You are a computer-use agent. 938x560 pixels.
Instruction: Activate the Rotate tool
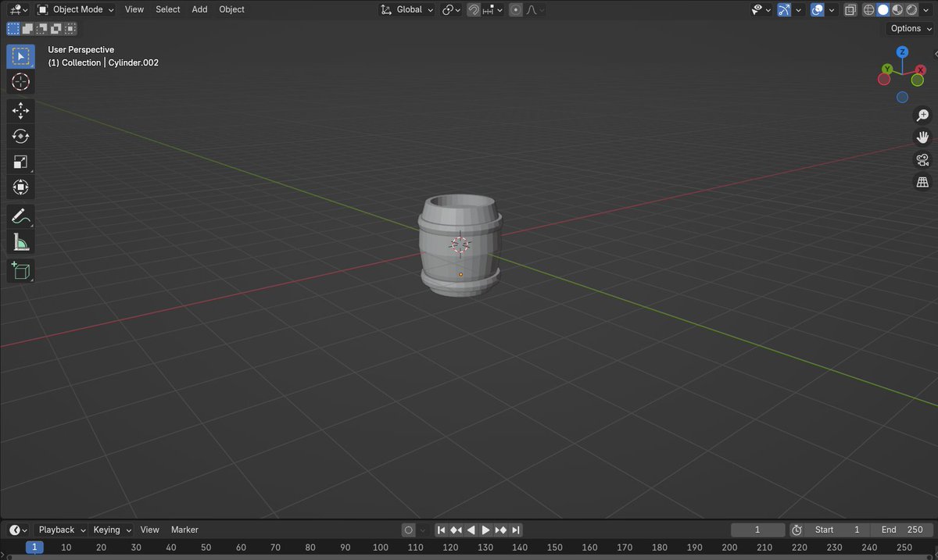(21, 136)
